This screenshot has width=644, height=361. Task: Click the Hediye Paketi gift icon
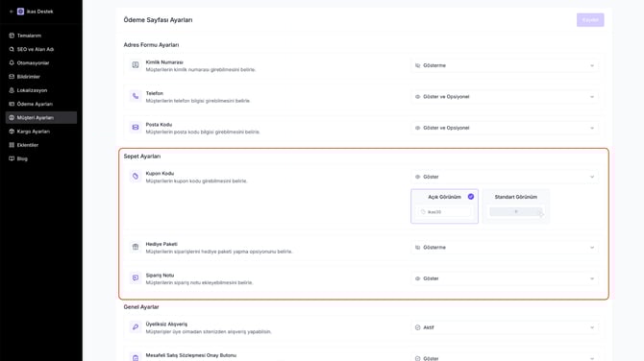(136, 247)
